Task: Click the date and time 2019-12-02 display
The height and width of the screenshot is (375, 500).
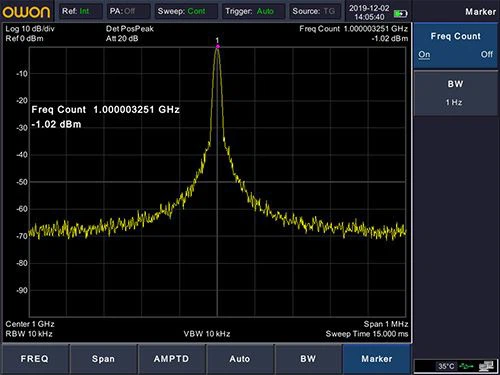Action: pyautogui.click(x=369, y=13)
